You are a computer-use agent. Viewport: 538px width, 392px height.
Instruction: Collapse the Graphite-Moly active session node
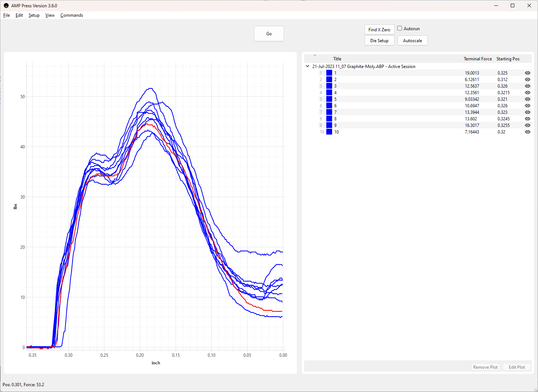[308, 66]
